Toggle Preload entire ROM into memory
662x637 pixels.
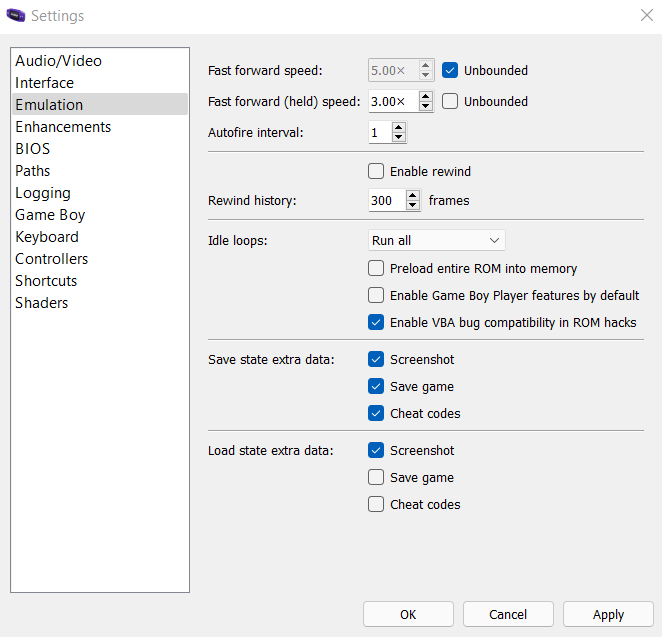point(376,268)
